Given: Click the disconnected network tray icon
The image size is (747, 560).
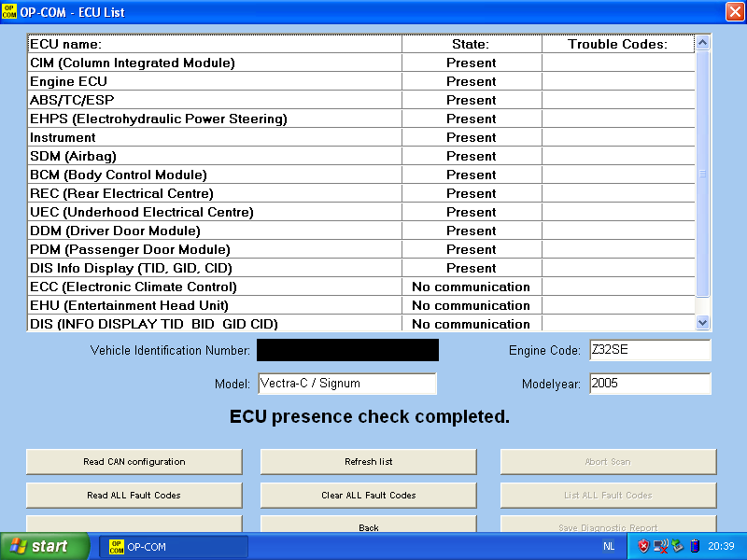Looking at the screenshot, I should click(661, 546).
